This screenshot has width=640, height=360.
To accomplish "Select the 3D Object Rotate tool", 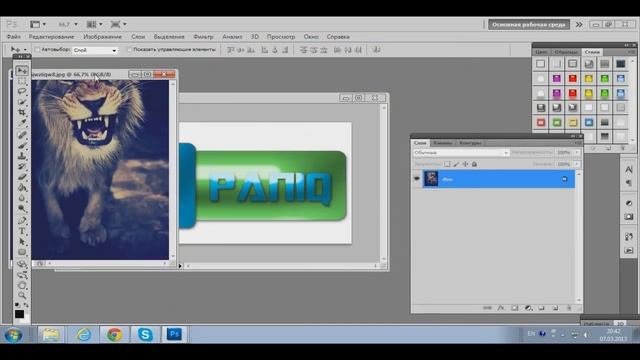I will [x=22, y=264].
